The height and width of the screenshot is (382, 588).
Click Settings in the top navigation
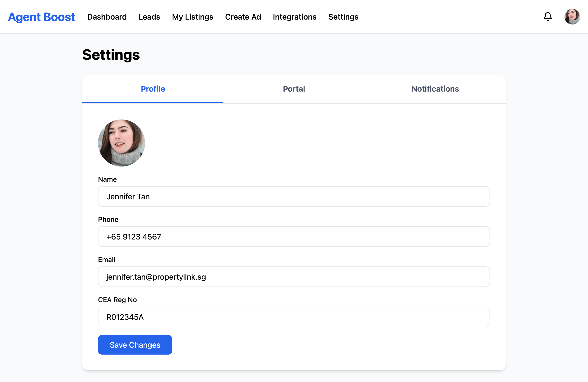(343, 17)
